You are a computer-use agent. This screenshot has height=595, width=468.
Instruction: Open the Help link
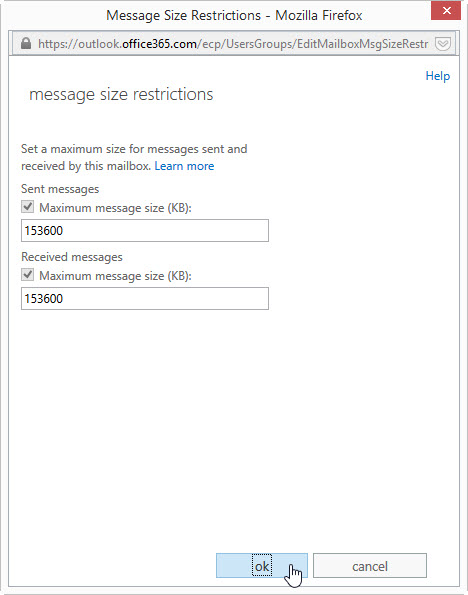[x=438, y=76]
